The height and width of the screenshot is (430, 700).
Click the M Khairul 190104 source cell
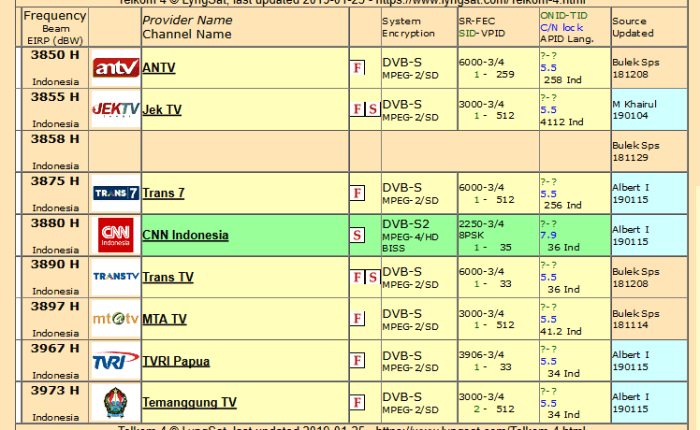tap(649, 109)
